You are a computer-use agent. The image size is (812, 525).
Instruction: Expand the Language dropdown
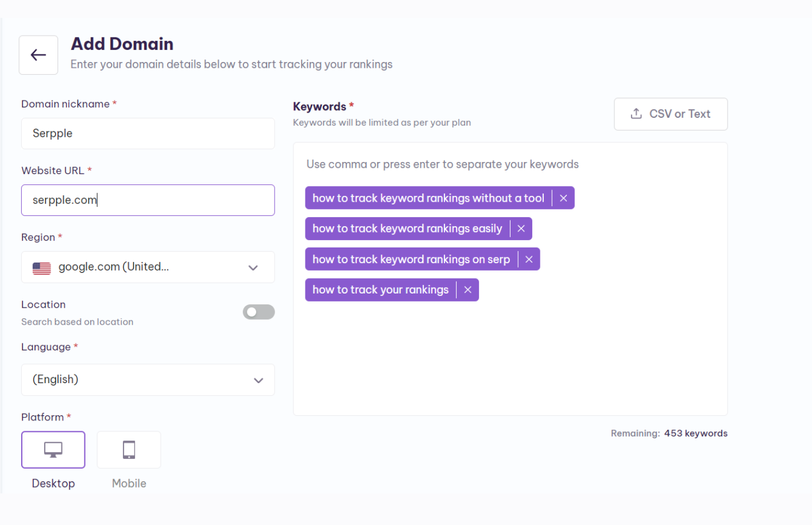coord(148,380)
